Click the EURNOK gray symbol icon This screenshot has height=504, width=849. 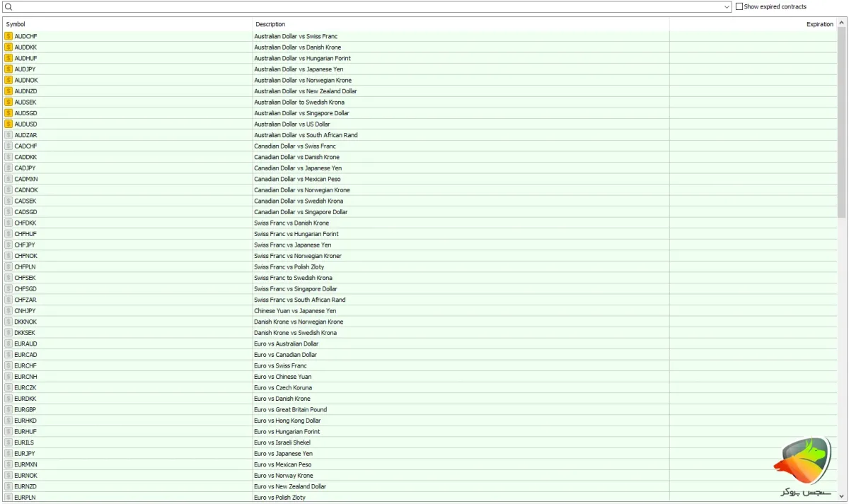point(8,475)
